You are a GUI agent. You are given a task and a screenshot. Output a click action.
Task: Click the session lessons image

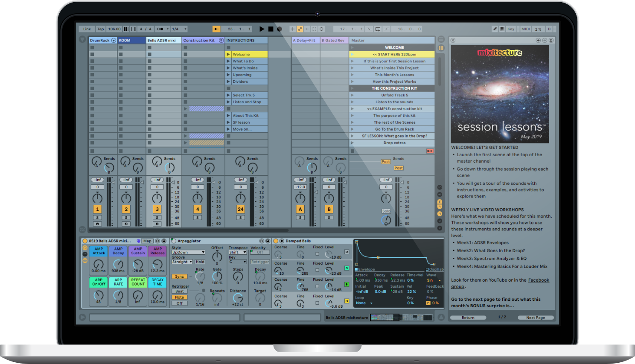pos(500,94)
